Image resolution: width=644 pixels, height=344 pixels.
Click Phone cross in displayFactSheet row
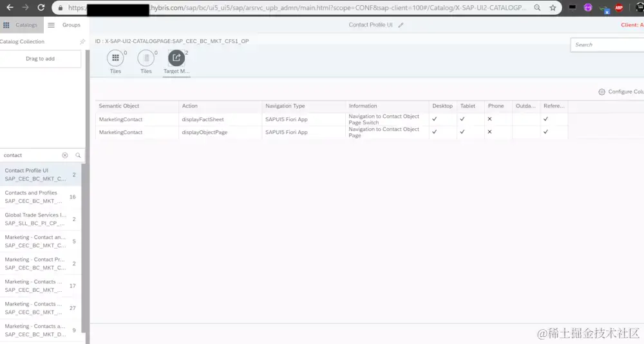point(489,119)
